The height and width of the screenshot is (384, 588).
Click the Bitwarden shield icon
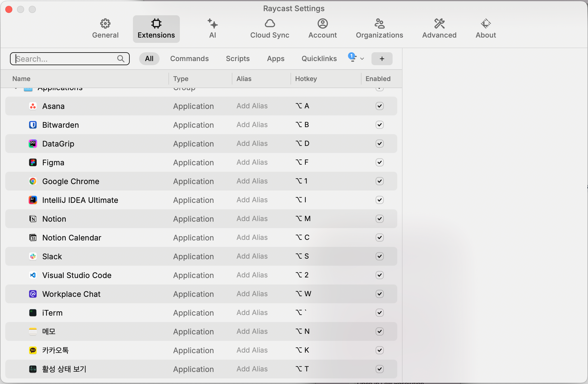(x=33, y=125)
